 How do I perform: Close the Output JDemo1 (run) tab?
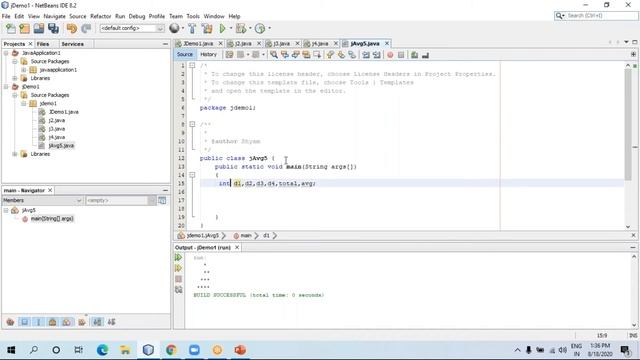(237, 247)
